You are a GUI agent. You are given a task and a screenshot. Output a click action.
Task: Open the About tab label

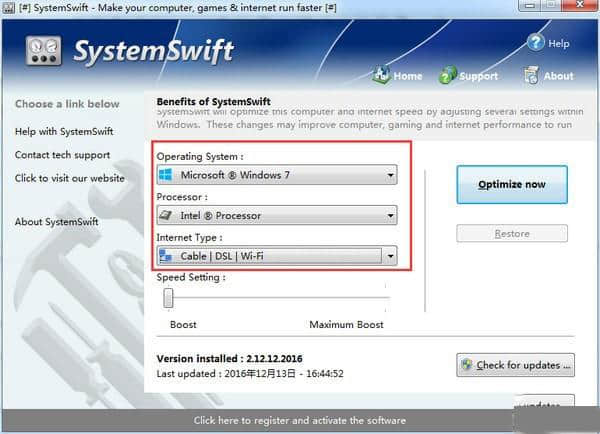click(558, 76)
